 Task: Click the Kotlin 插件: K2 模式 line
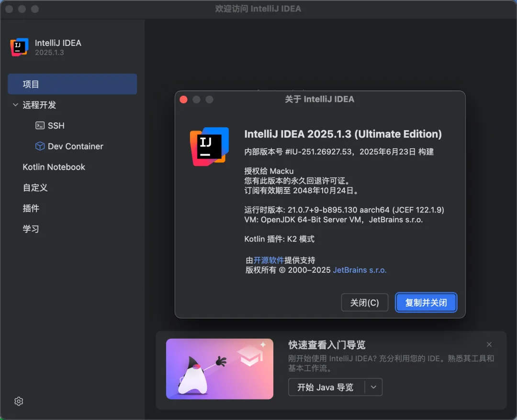[x=279, y=239]
